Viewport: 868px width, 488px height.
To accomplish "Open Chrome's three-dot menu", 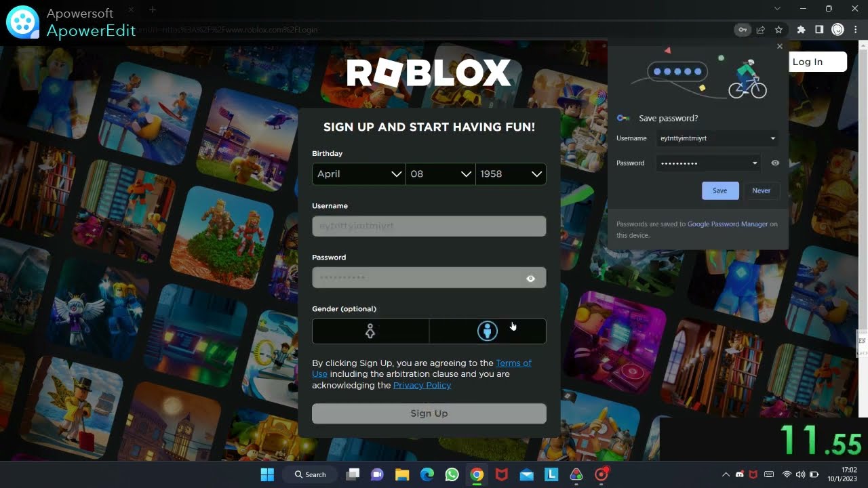I will tap(856, 30).
